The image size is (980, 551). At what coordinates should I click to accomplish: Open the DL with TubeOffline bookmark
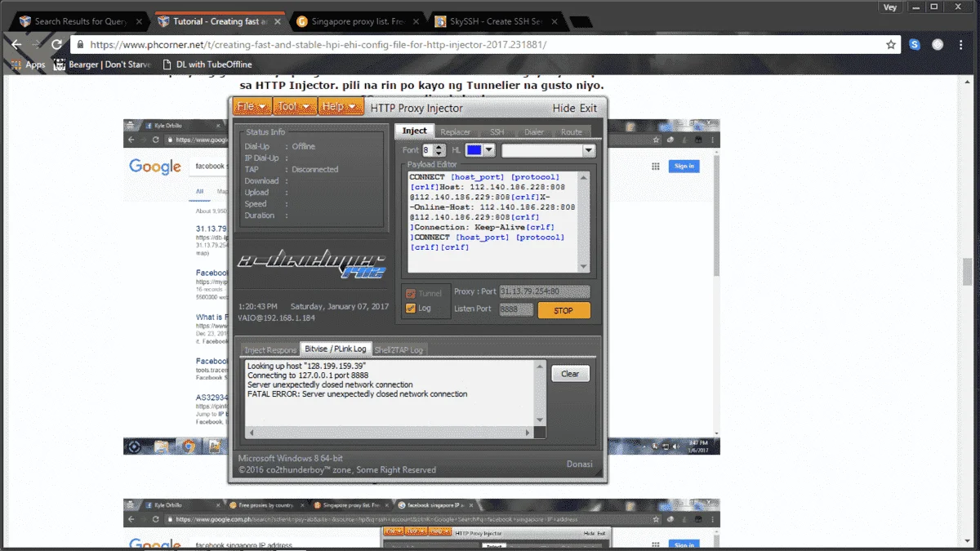click(208, 64)
